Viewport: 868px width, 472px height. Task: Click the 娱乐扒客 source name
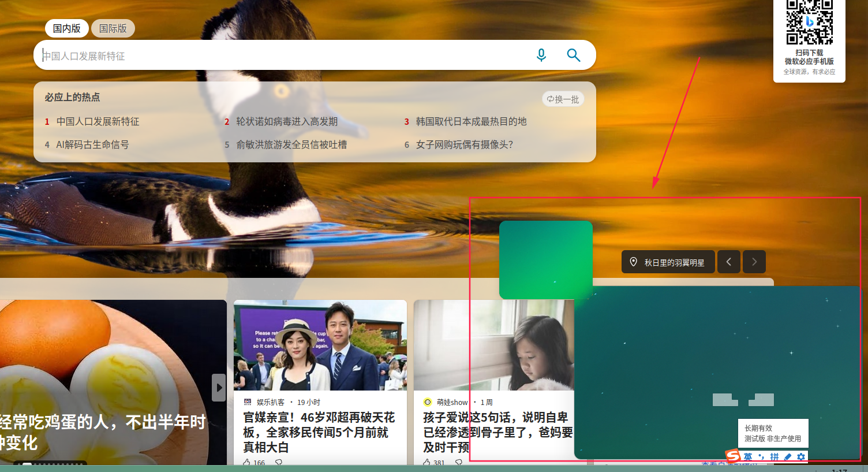271,402
